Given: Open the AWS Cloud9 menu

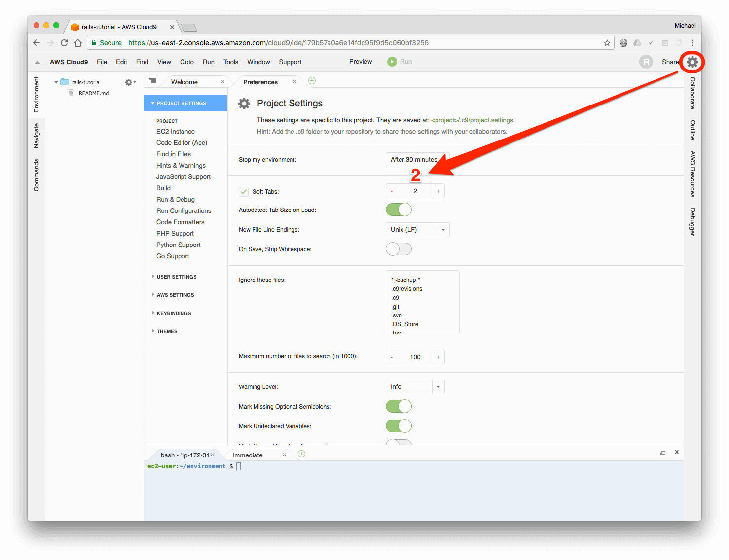Looking at the screenshot, I should point(69,62).
